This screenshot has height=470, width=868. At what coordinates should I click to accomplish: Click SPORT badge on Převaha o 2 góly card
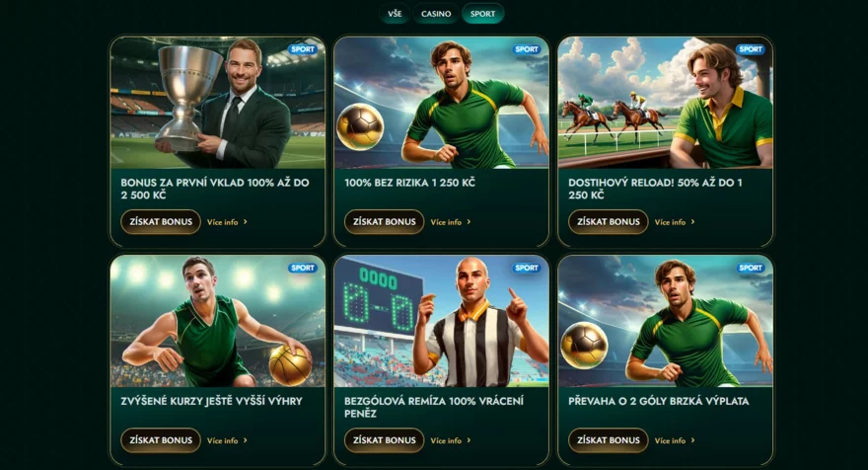click(x=750, y=268)
